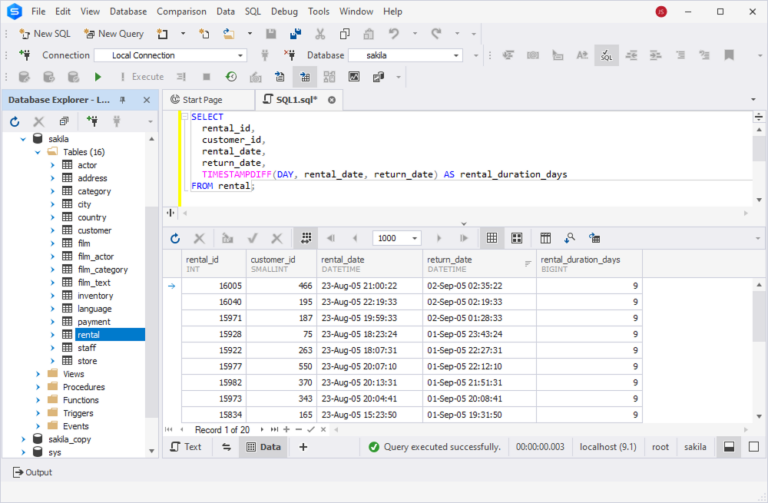Toggle paginal mode in results grid
This screenshot has height=503, width=768.
[305, 238]
